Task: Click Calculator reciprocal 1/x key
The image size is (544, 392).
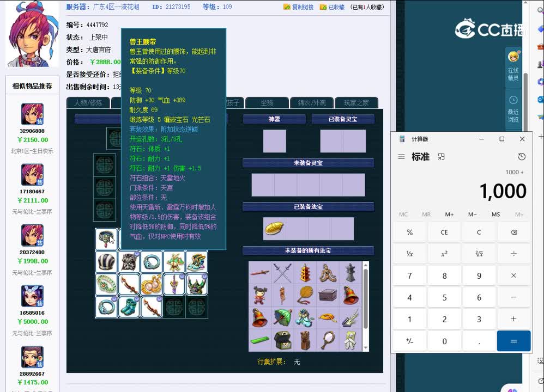Action: [409, 254]
